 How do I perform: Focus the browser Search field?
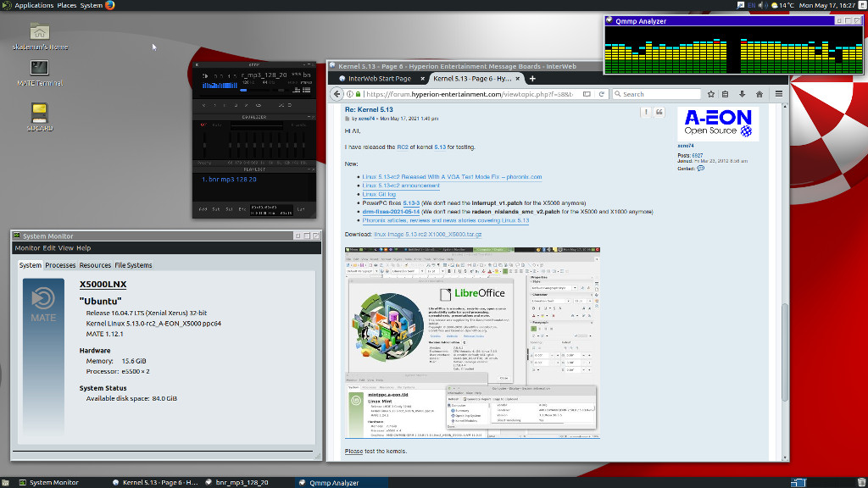coord(657,94)
